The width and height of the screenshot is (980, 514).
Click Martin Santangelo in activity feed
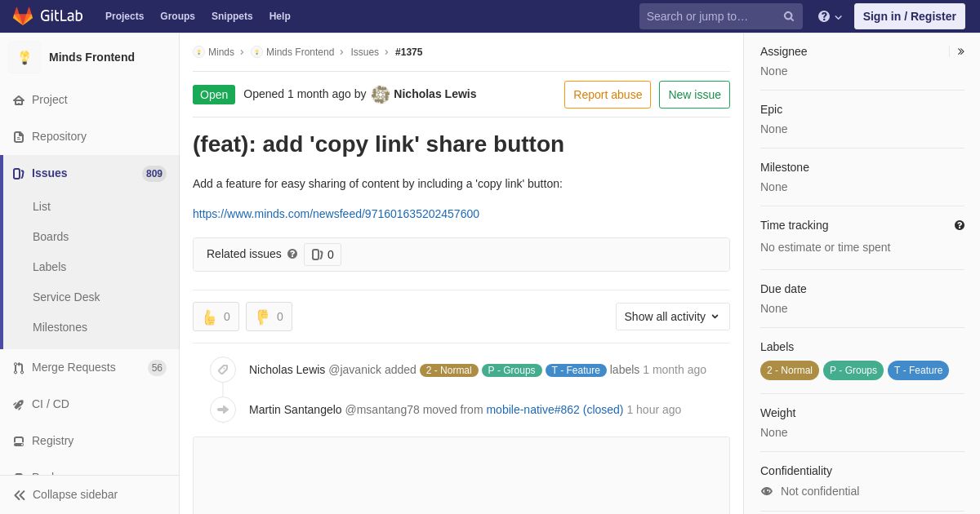coord(296,410)
